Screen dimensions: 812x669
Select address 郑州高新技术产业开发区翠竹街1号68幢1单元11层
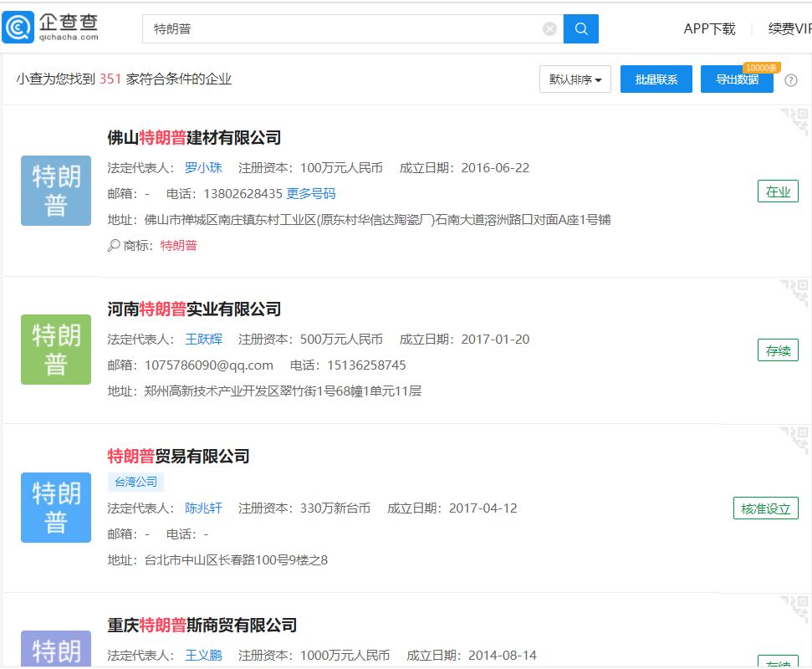[283, 391]
